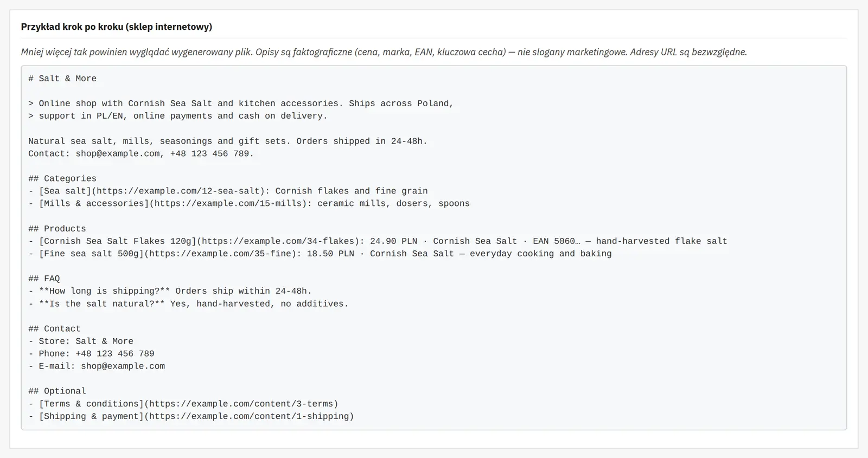Click the 'Is the salt natural?' question
The image size is (868, 458).
click(x=101, y=304)
